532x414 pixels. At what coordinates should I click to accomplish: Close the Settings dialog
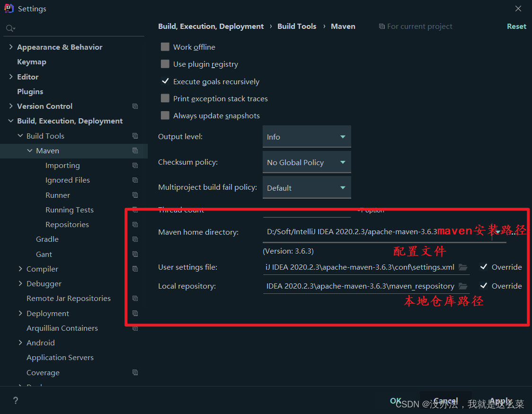coord(518,9)
